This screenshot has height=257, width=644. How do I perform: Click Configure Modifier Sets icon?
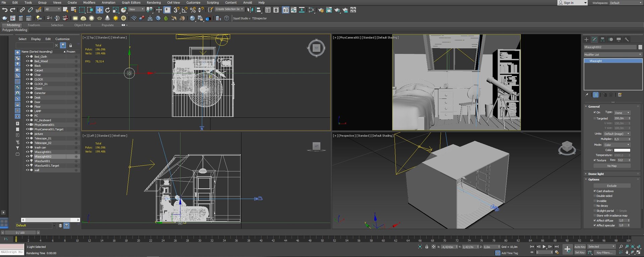(620, 95)
